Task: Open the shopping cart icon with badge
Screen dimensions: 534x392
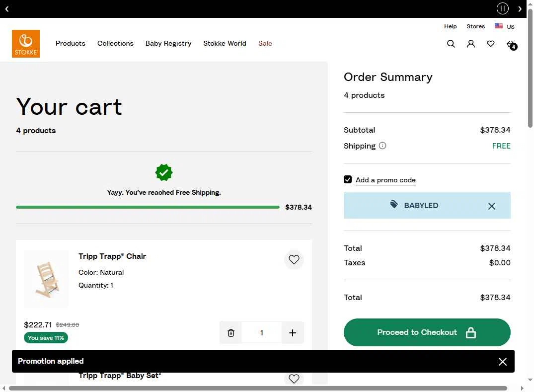Action: coord(512,45)
